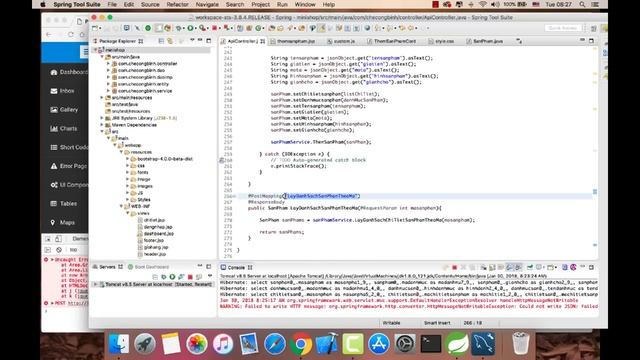Open System Preferences in the Dock

coord(405,343)
